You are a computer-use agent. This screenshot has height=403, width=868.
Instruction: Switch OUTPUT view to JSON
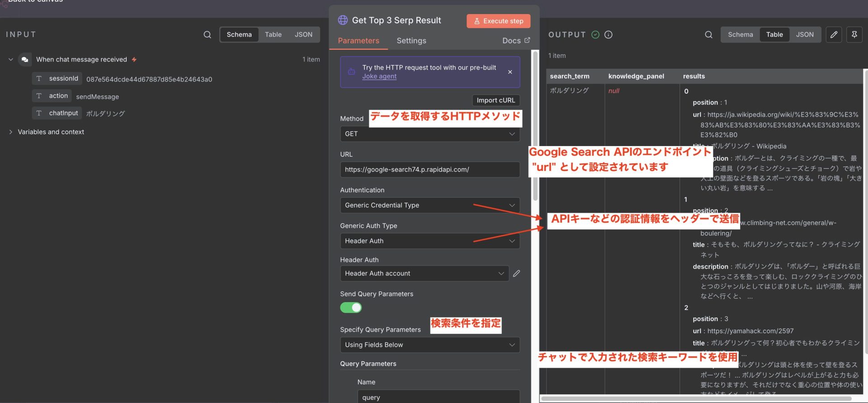point(804,35)
